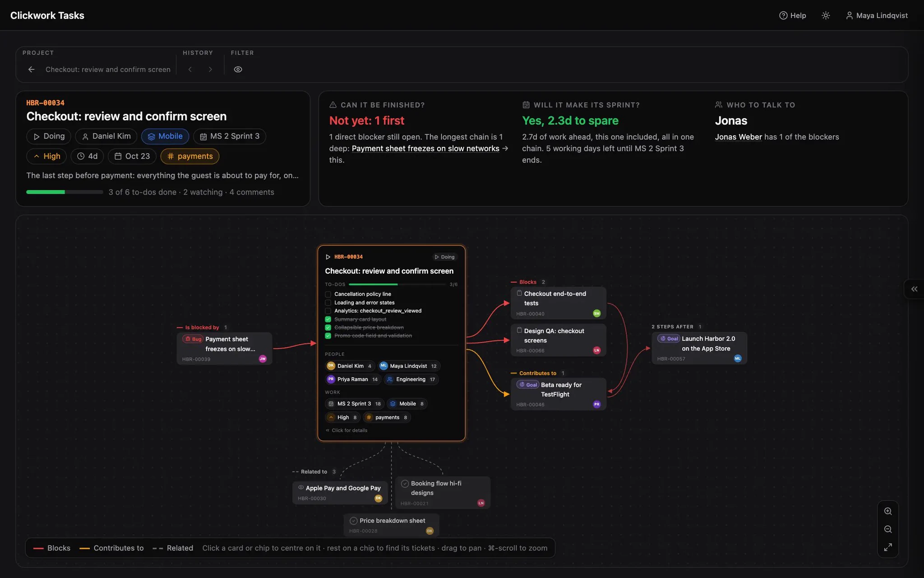Open Price breakdown sheet card
This screenshot has width=924, height=578.
(391, 525)
